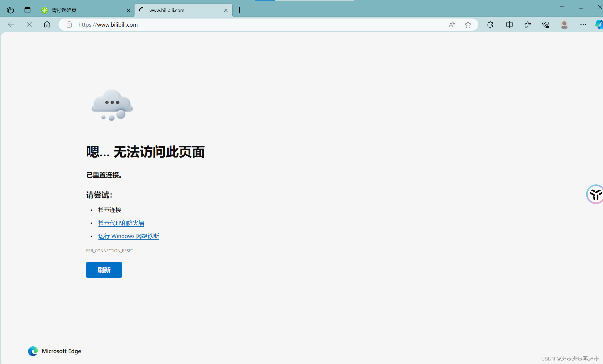Open the Workspaces icon
This screenshot has height=364, width=603.
pyautogui.click(x=10, y=10)
